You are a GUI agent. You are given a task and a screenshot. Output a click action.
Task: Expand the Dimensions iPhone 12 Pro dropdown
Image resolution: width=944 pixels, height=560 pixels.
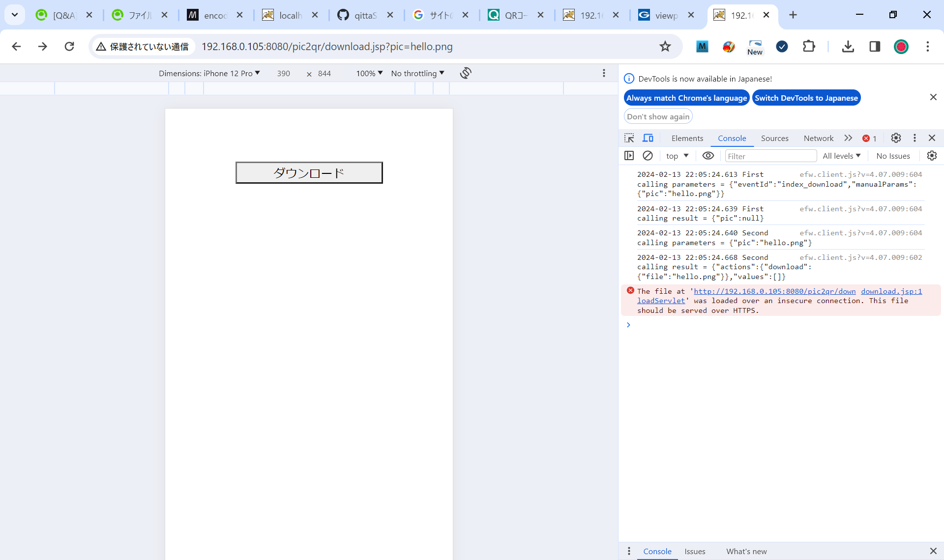point(209,73)
